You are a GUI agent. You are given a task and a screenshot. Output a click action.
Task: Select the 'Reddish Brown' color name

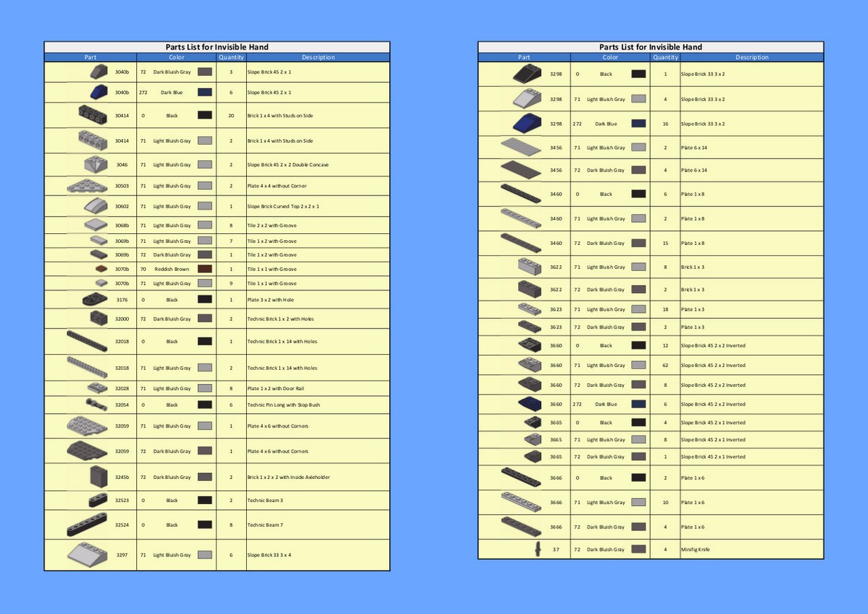point(172,269)
